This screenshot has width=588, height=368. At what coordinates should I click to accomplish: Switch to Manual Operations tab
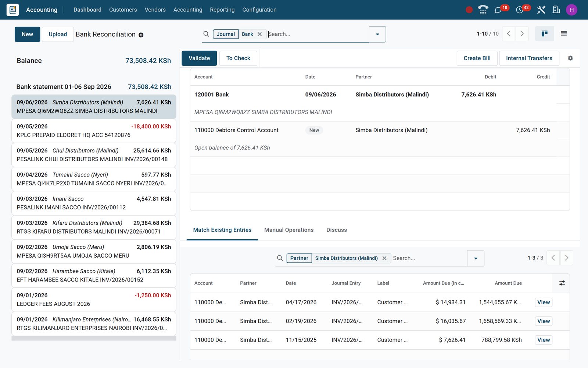click(x=289, y=230)
